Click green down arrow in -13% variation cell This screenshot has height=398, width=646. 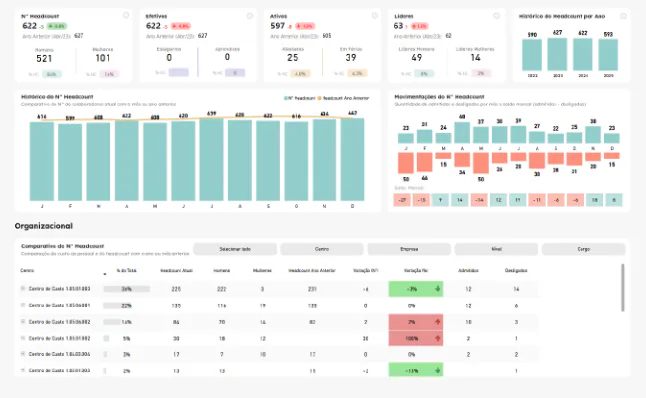pos(438,370)
